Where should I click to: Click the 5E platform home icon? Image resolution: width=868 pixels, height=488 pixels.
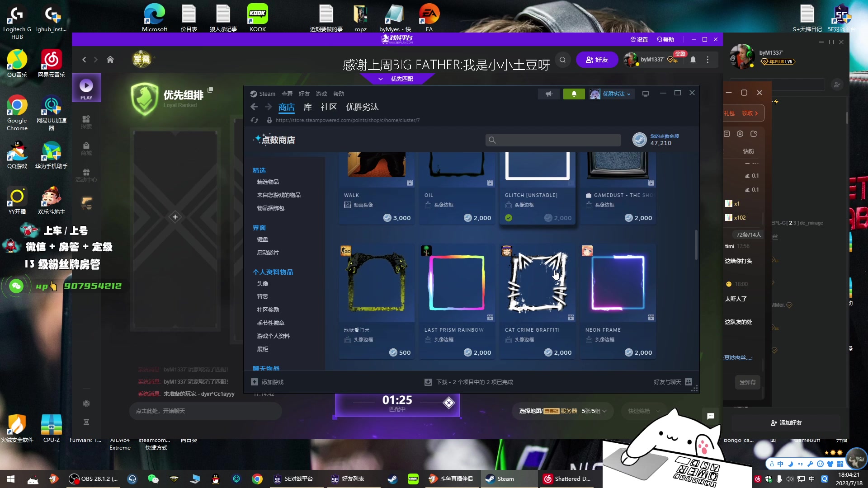110,60
